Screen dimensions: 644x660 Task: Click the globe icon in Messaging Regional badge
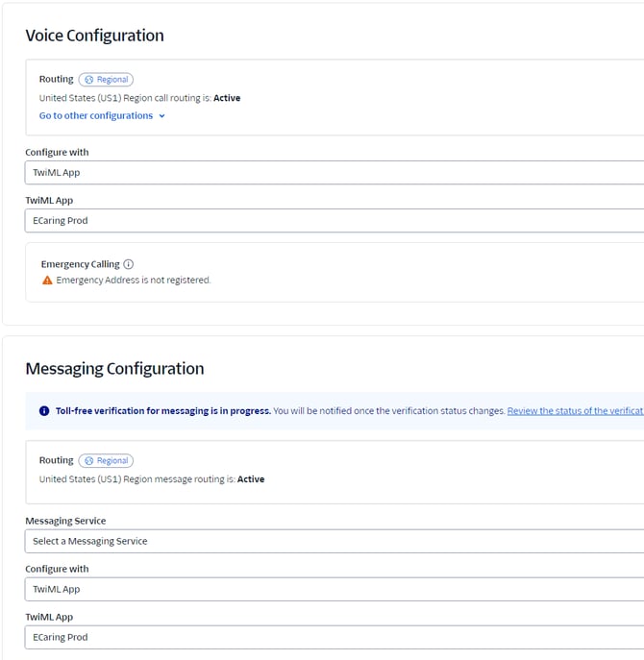[x=89, y=460]
